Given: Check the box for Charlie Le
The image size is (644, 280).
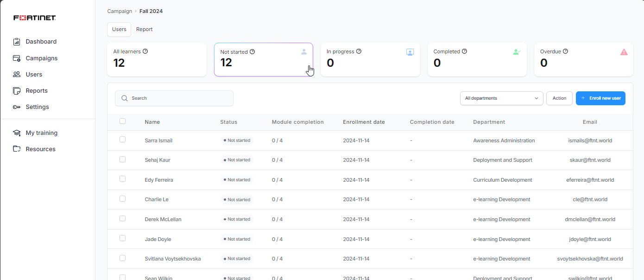Looking at the screenshot, I should click(x=122, y=198).
